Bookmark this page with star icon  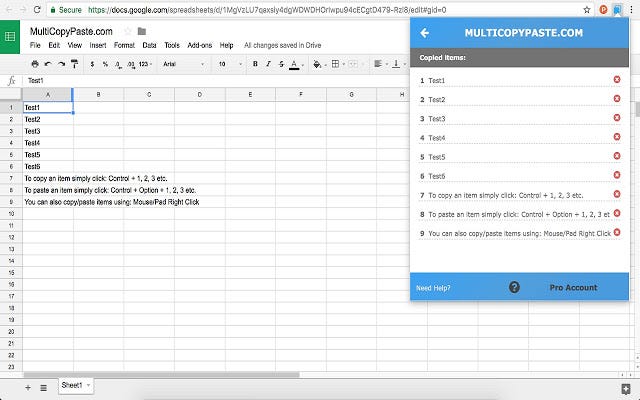point(587,10)
